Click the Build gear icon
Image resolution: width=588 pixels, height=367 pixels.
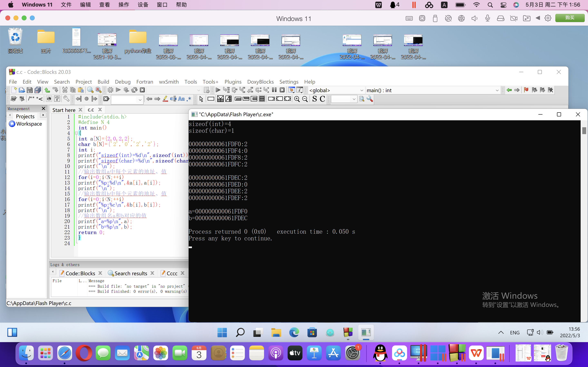click(x=110, y=90)
